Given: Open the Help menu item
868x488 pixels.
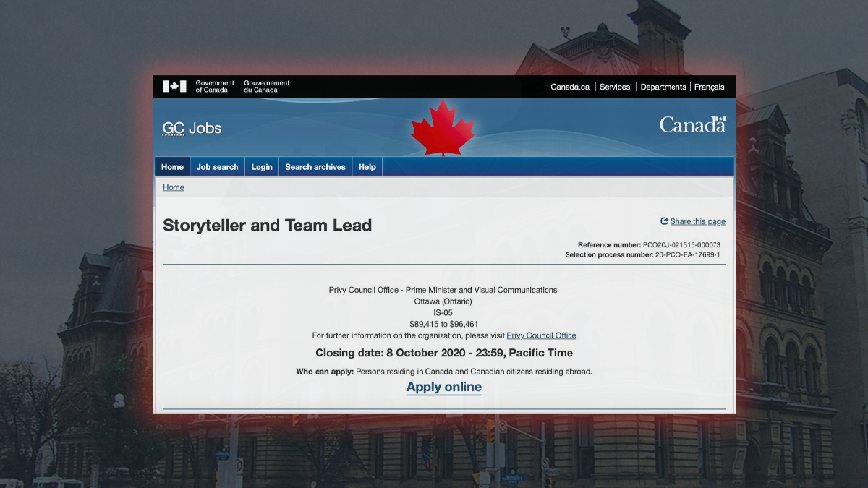Looking at the screenshot, I should click(367, 167).
